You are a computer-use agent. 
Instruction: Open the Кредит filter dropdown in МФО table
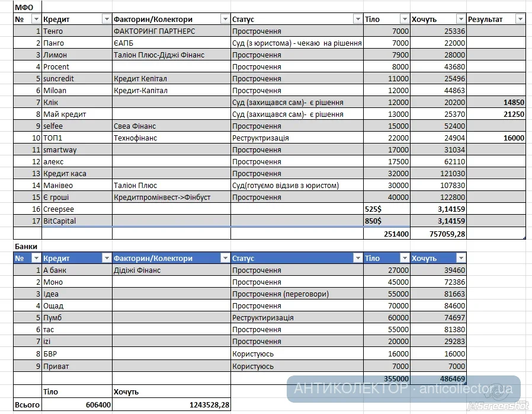(107, 19)
